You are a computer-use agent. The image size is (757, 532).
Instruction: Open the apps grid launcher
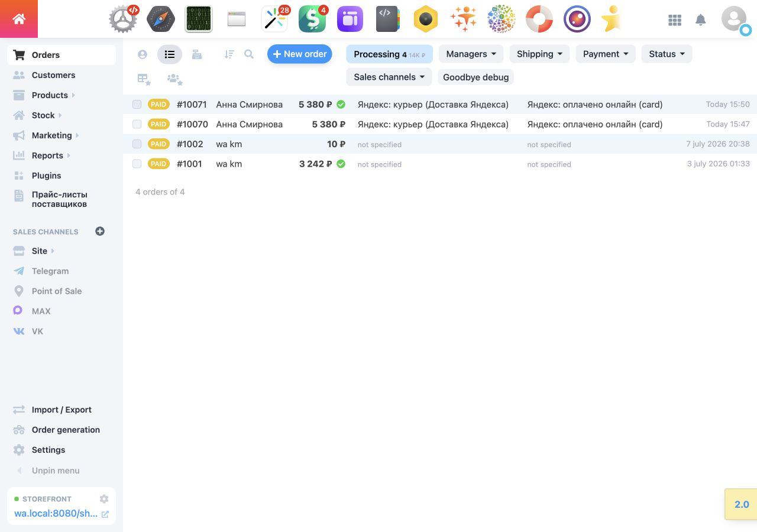click(x=675, y=20)
